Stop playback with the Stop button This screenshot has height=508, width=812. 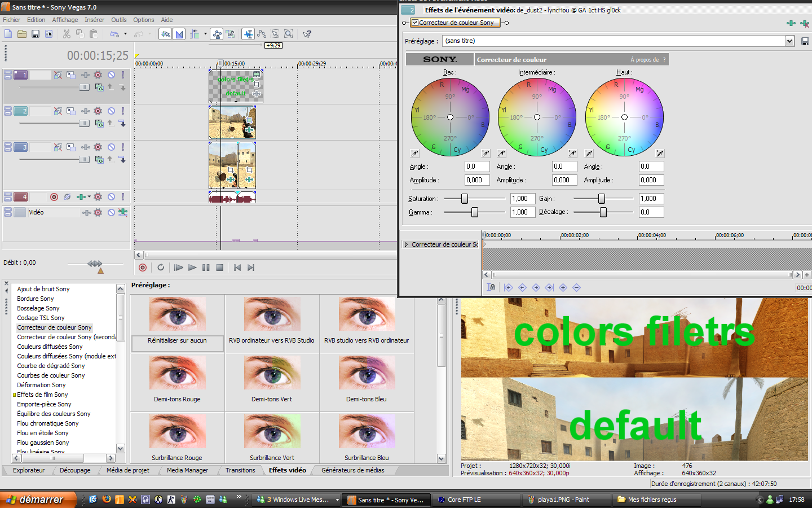tap(220, 268)
